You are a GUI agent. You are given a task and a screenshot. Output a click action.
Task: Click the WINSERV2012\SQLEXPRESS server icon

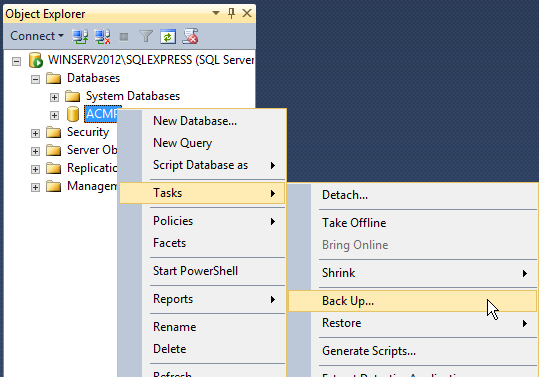pos(36,60)
